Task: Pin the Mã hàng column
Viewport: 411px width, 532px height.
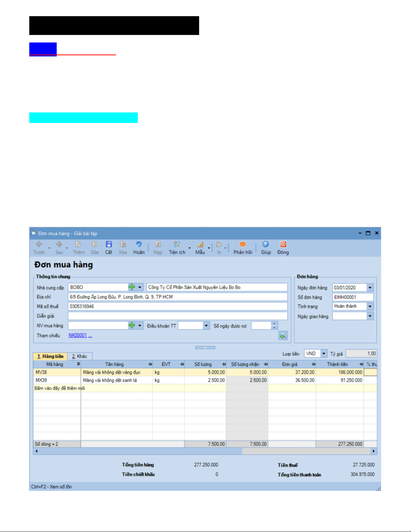Action: pos(78,364)
